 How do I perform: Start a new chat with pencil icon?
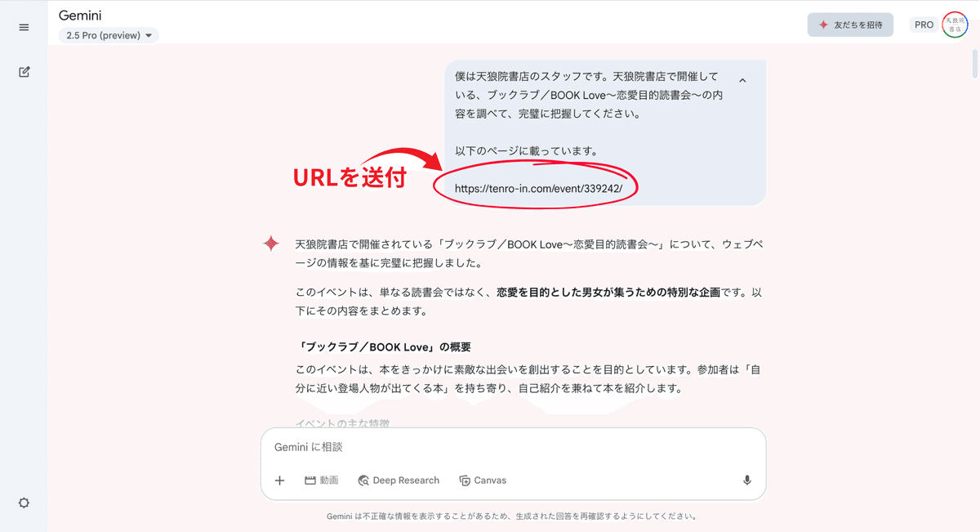click(24, 72)
